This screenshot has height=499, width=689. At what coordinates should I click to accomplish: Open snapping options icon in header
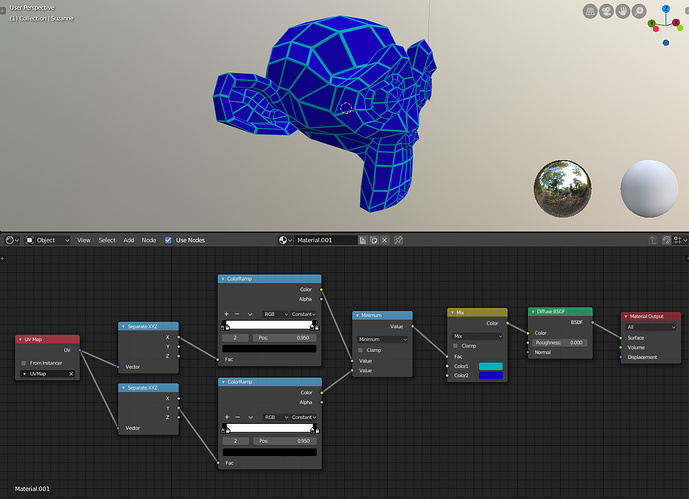tap(680, 240)
